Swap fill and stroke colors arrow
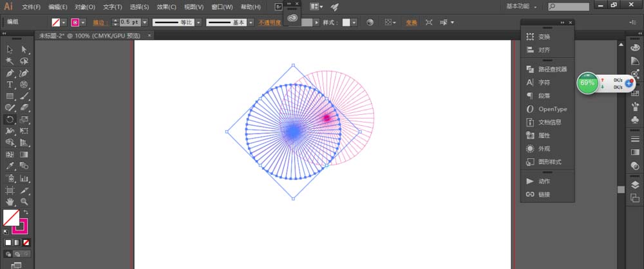Screen dimensions: 644x269 coord(26,212)
